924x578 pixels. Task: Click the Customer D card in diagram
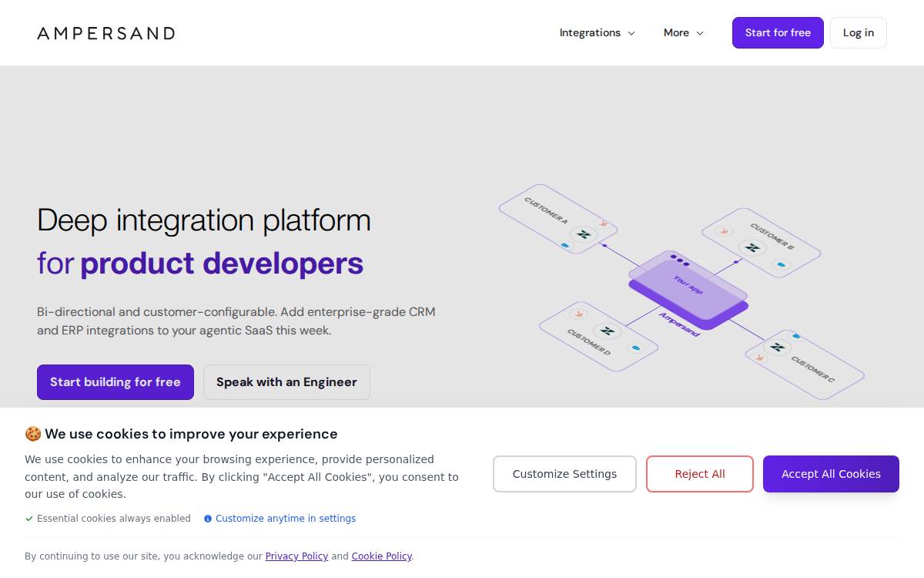(x=598, y=337)
